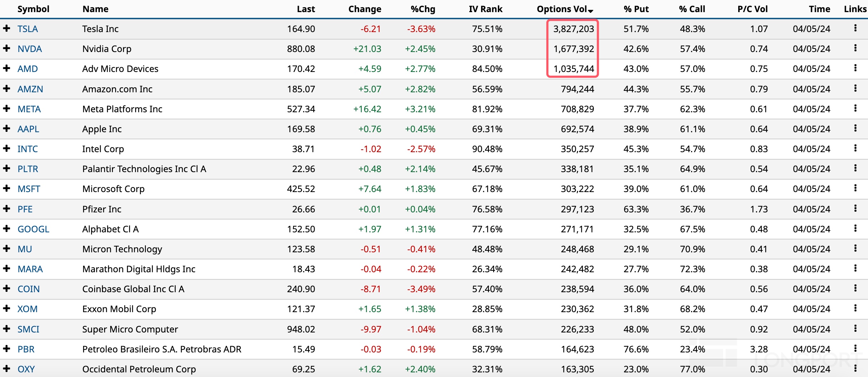The image size is (868, 377).
Task: Open three-dot menu for SMCI row
Action: (x=855, y=329)
